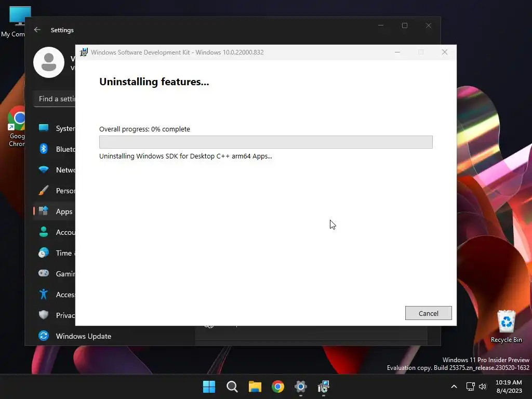
Task: Close the Windows SDK installer window
Action: pyautogui.click(x=445, y=52)
